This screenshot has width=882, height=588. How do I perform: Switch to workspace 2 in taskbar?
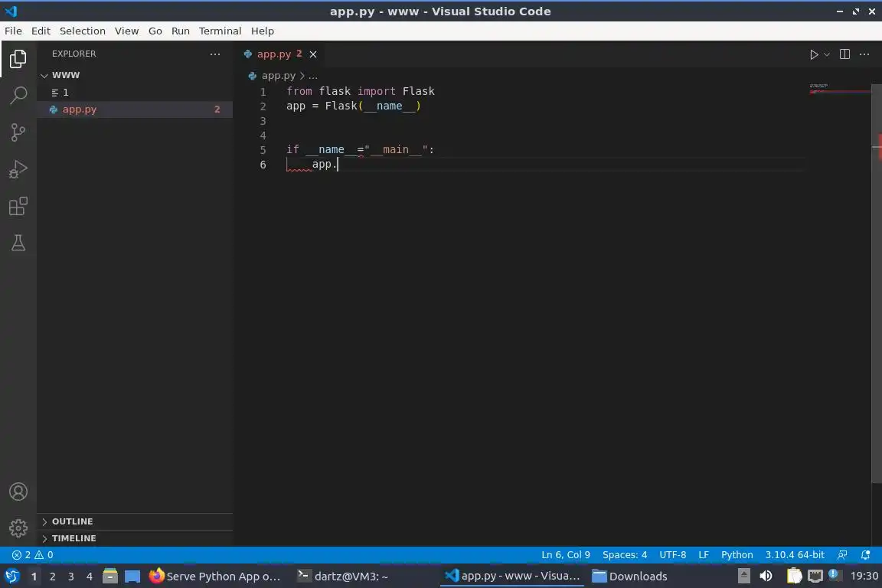(x=52, y=577)
